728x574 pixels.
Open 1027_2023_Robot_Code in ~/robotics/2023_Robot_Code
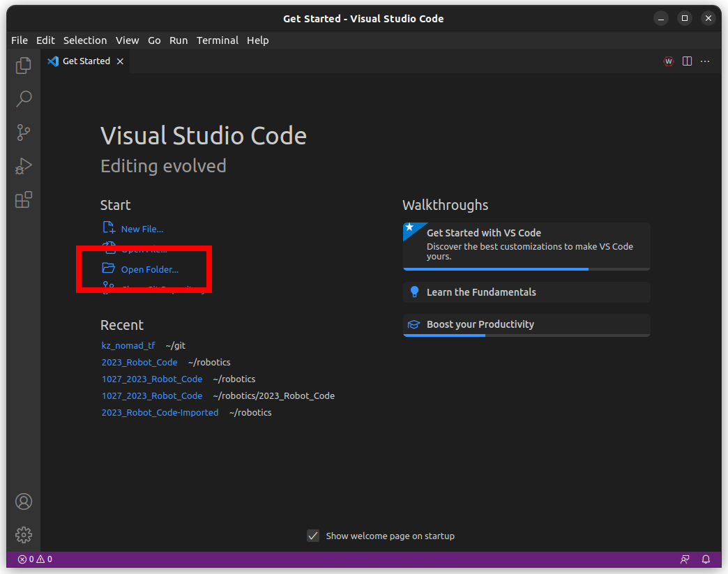tap(152, 395)
